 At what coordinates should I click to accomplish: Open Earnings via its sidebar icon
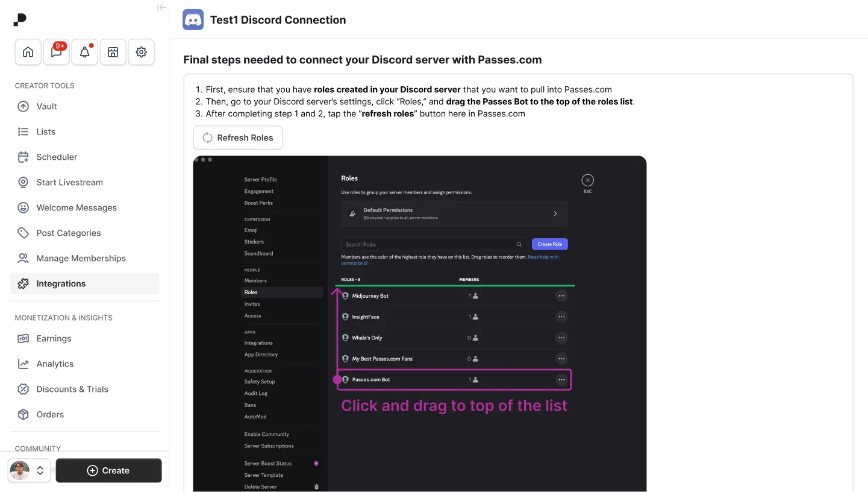point(23,338)
